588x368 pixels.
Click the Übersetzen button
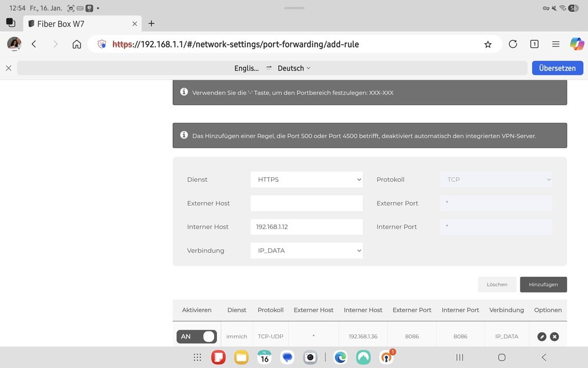[557, 68]
